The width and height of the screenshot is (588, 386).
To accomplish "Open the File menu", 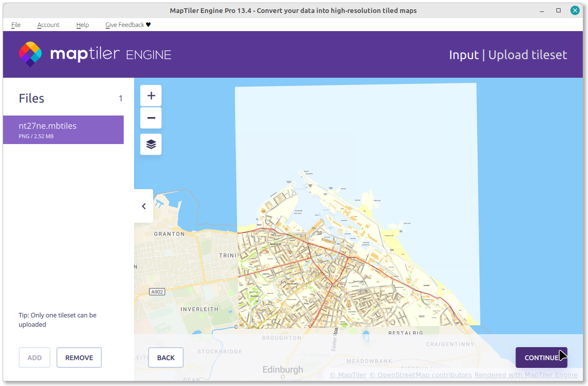I will tap(16, 25).
